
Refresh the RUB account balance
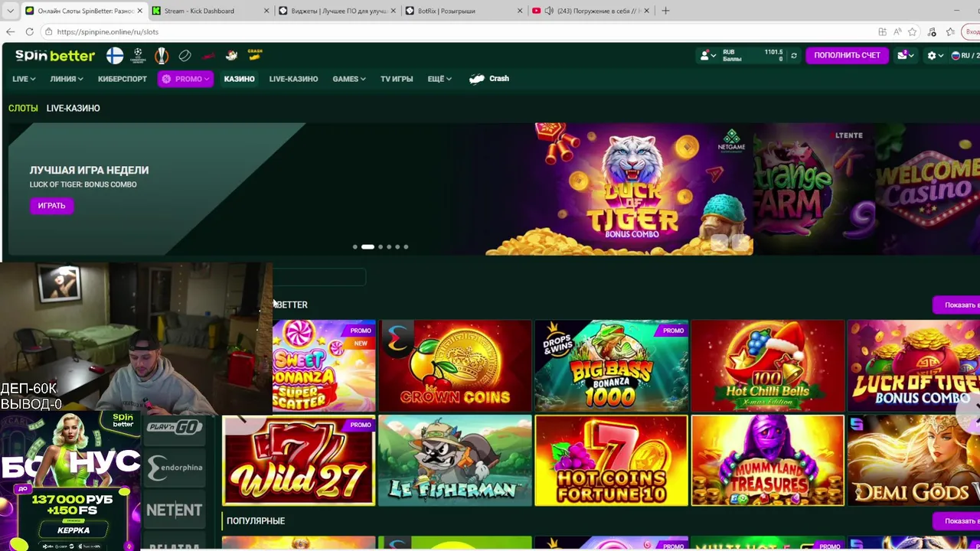pos(794,55)
